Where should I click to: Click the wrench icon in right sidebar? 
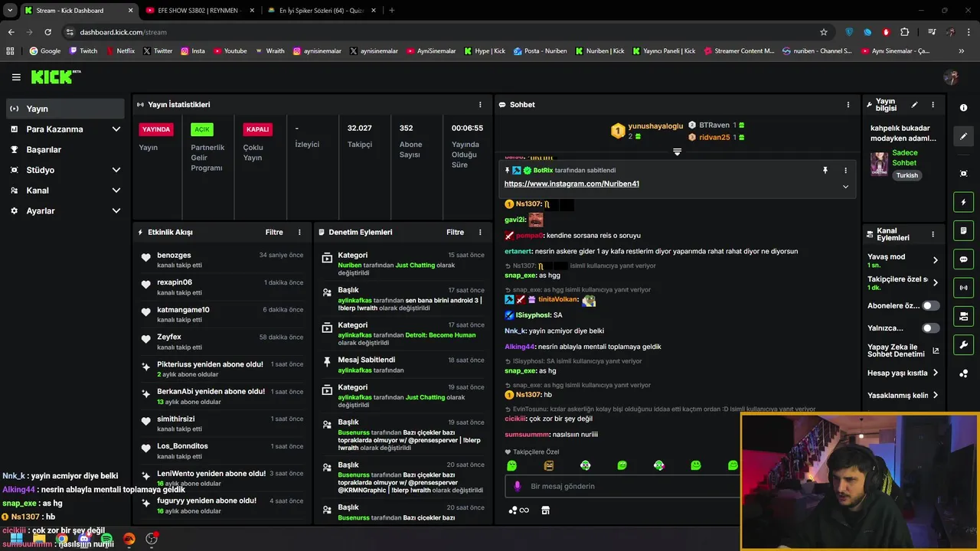[963, 344]
